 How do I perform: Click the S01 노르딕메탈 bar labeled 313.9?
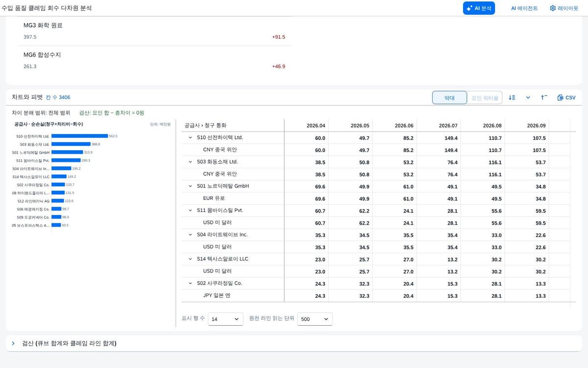click(x=67, y=152)
